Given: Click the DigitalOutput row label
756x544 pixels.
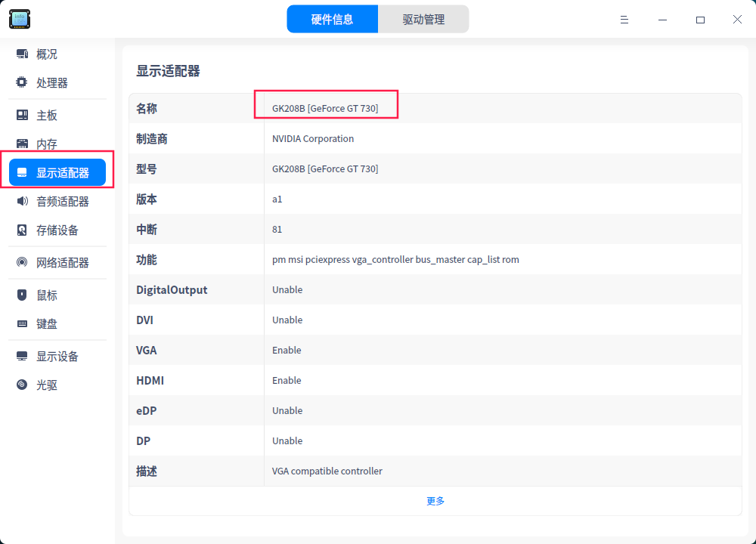Looking at the screenshot, I should (172, 289).
